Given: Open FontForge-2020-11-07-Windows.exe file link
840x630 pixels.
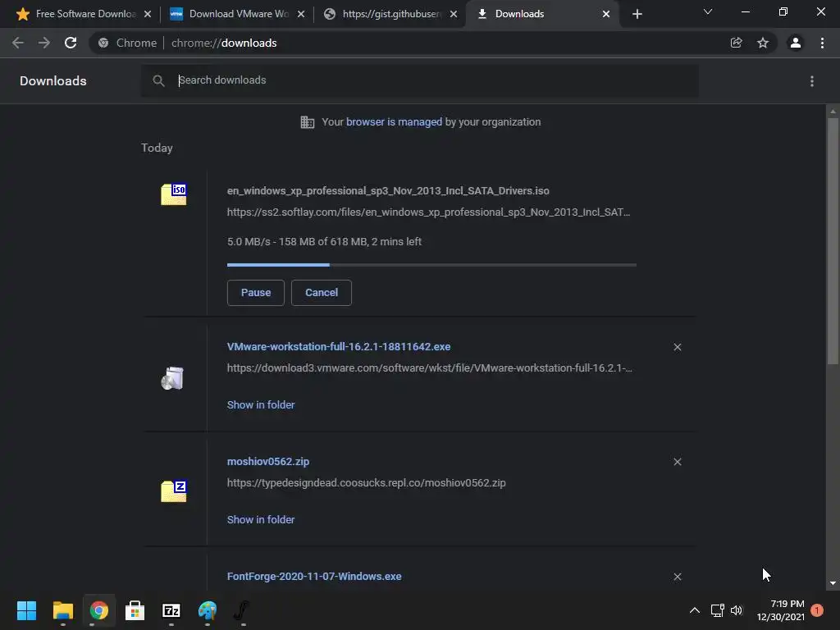Looking at the screenshot, I should point(314,577).
